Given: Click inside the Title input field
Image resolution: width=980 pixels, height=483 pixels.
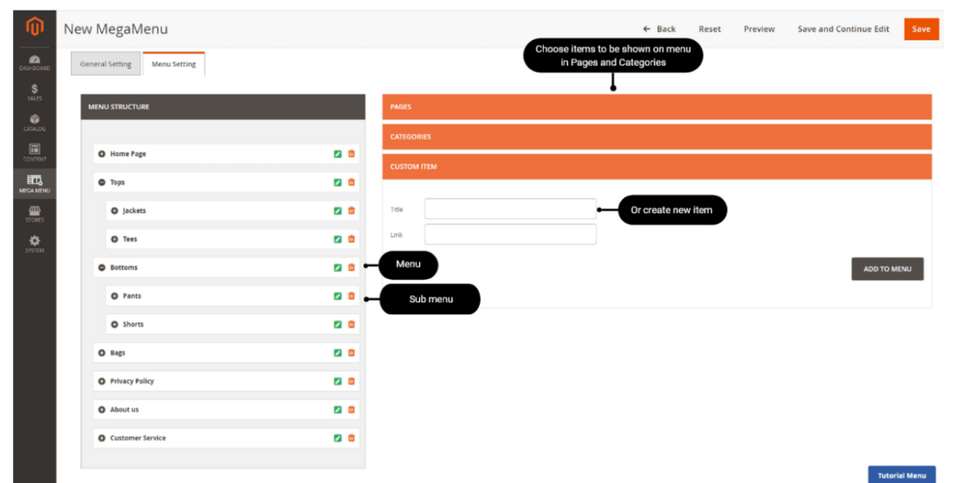Looking at the screenshot, I should pos(510,209).
